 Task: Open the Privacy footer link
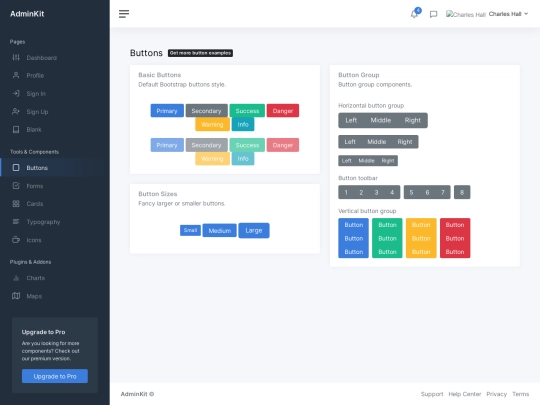[x=496, y=394]
